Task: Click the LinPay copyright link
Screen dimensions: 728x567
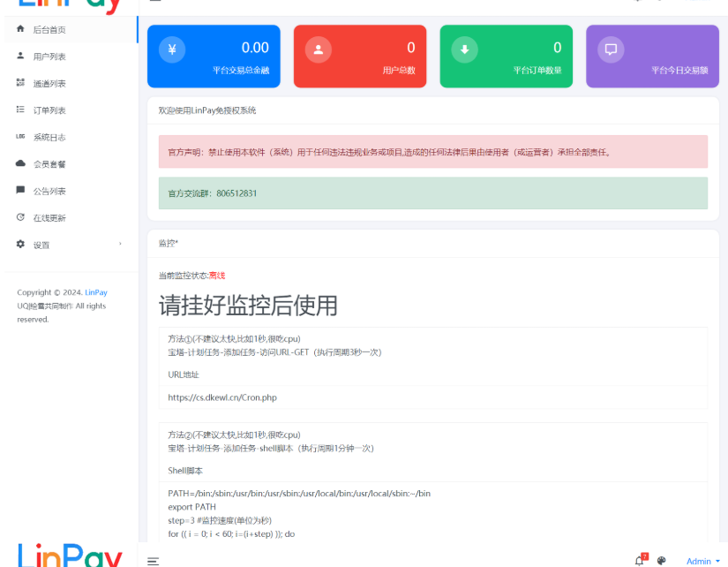Action: click(x=95, y=291)
